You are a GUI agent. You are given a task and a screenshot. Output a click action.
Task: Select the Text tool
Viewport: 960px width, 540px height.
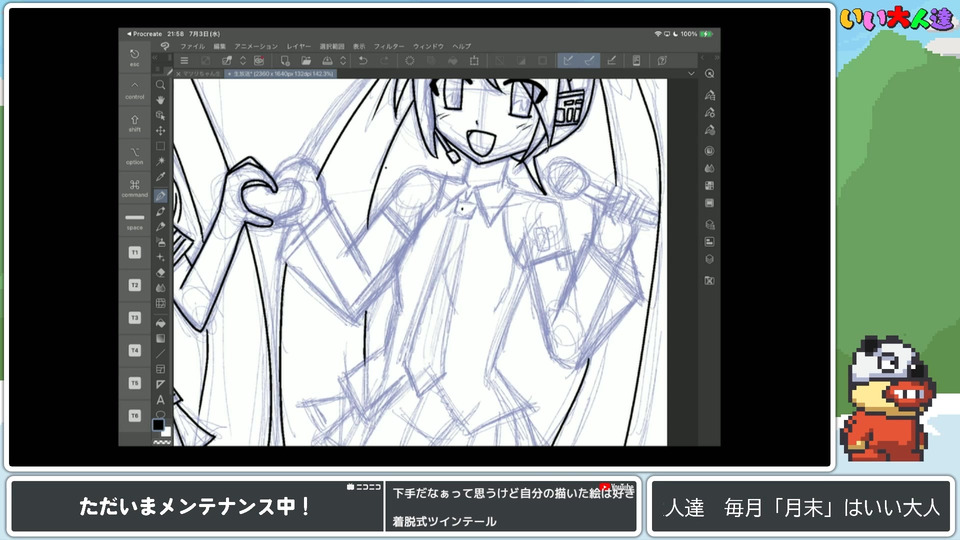[x=160, y=400]
